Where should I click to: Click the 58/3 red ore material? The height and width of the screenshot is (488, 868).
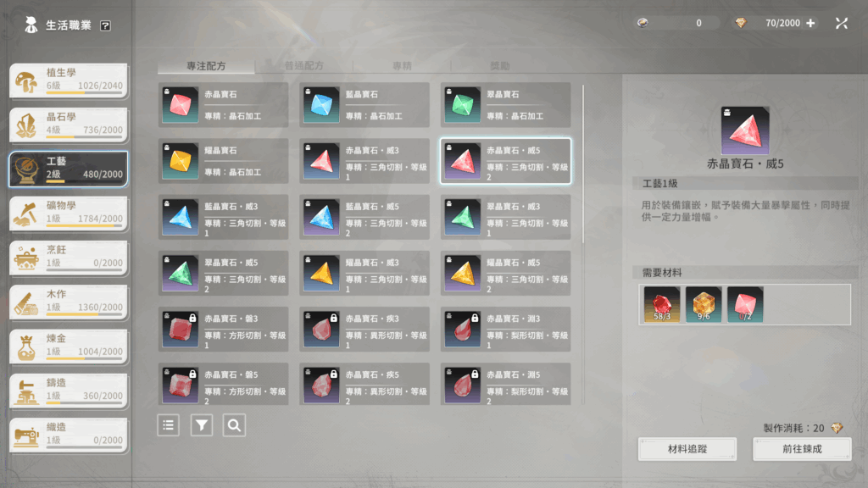point(662,304)
